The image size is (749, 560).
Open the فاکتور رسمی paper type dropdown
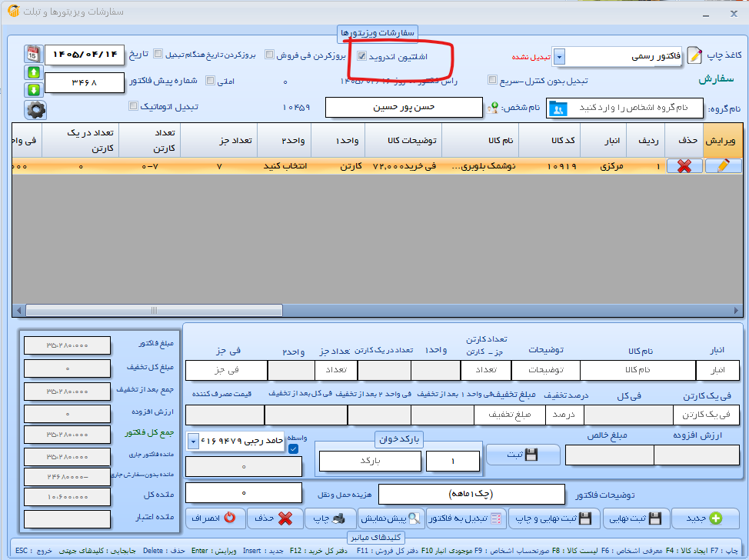[559, 56]
